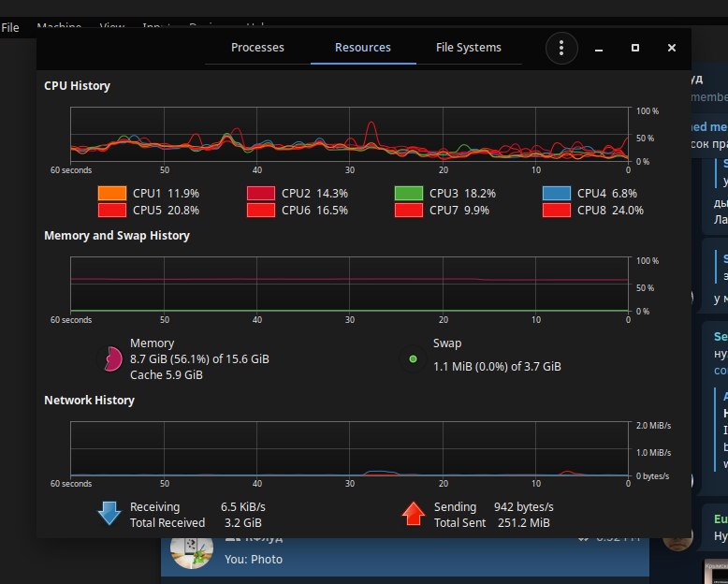The width and height of the screenshot is (728, 584).
Task: Open the File Systems tab
Action: [x=469, y=48]
